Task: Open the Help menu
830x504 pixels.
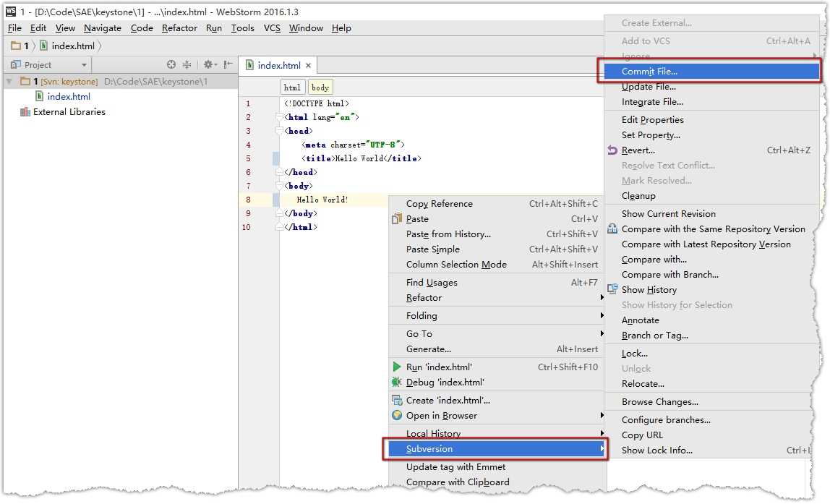Action: point(341,28)
